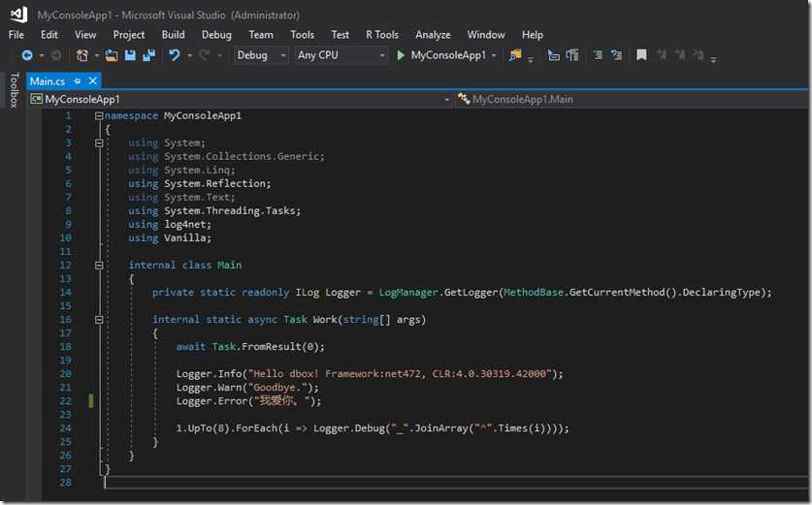Click the Navigate Backward arrow icon
812x505 pixels.
coord(26,56)
